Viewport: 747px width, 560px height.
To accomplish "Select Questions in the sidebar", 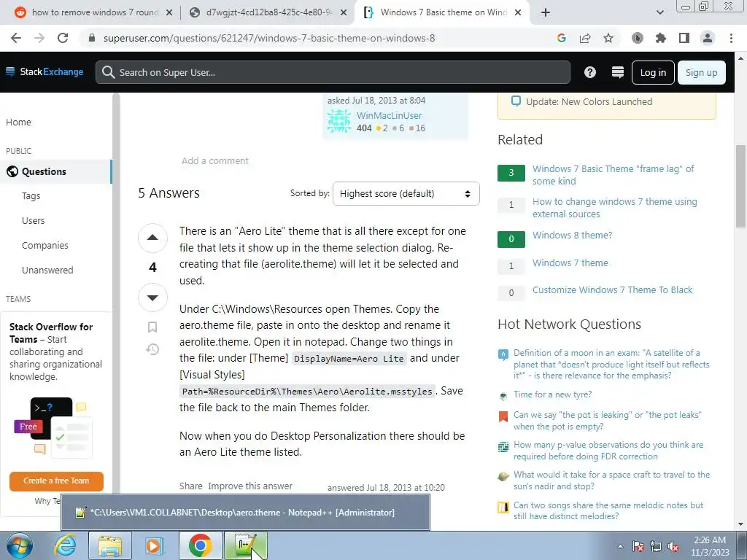I will 55,171.
